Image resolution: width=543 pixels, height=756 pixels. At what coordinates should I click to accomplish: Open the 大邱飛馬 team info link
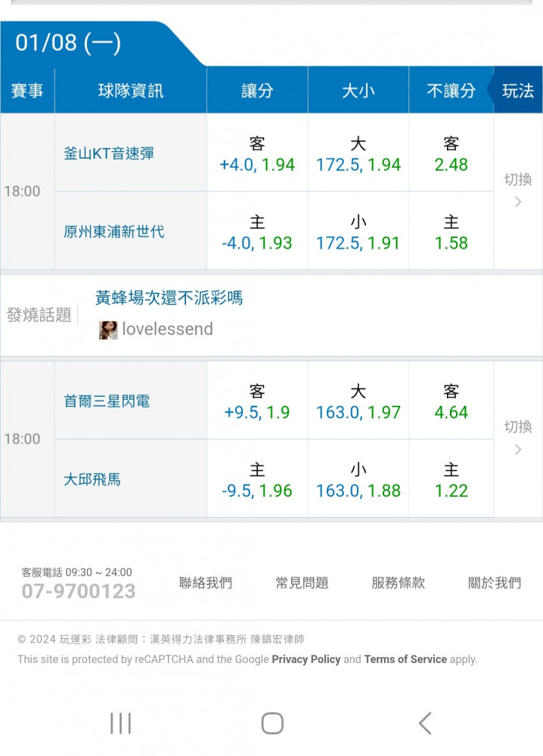point(92,479)
